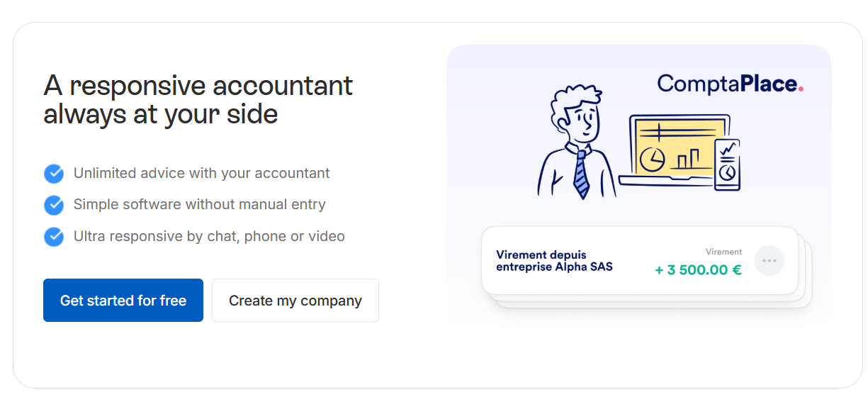Select the laptop dashboard illustration
This screenshot has width=868, height=397.
click(x=673, y=150)
